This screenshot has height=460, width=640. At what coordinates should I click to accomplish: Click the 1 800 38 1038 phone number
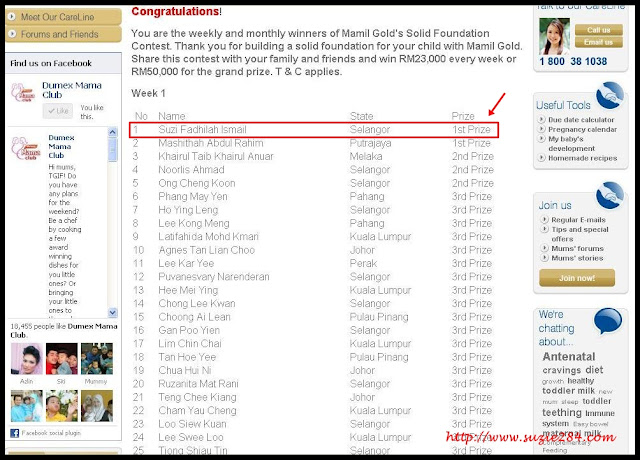click(573, 62)
